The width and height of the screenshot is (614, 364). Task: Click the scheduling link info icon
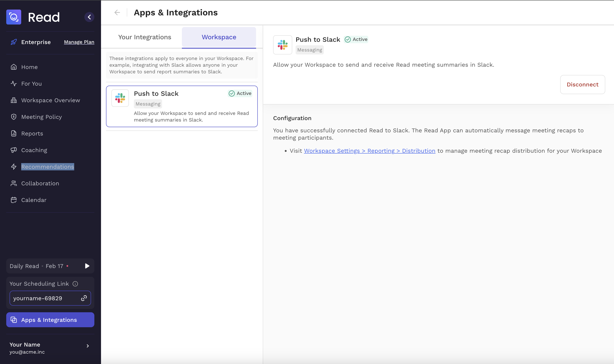point(75,284)
